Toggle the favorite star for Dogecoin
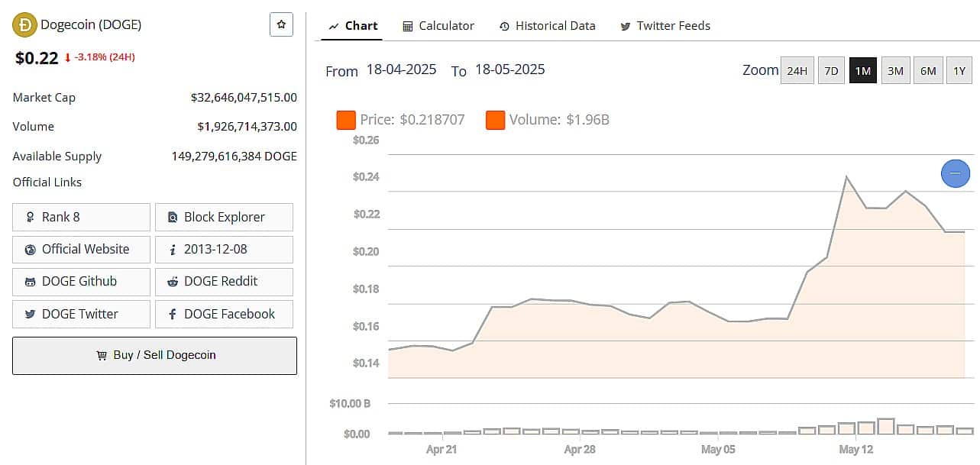The height and width of the screenshot is (465, 980). click(281, 24)
